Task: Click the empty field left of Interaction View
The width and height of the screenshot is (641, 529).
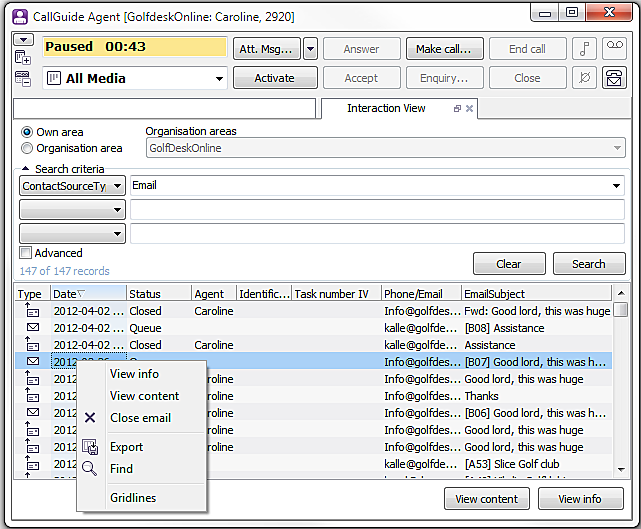Action: [x=164, y=109]
